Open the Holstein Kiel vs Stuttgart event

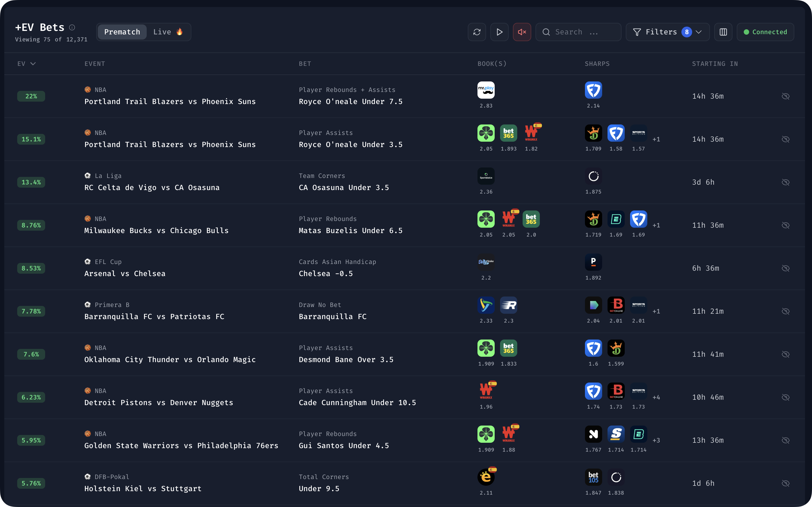143,488
